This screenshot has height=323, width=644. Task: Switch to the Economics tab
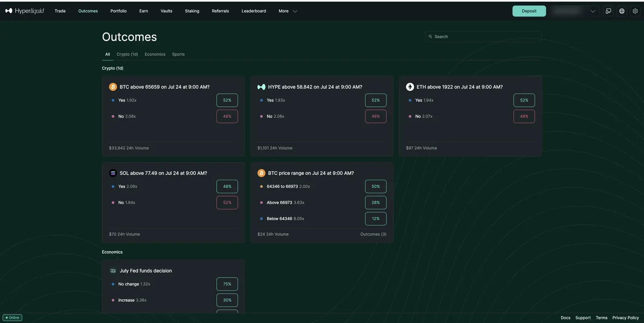155,54
